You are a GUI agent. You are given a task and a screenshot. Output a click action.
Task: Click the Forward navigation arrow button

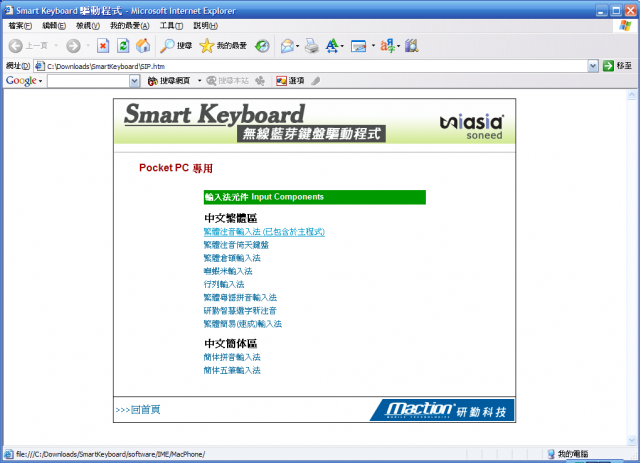click(x=73, y=46)
